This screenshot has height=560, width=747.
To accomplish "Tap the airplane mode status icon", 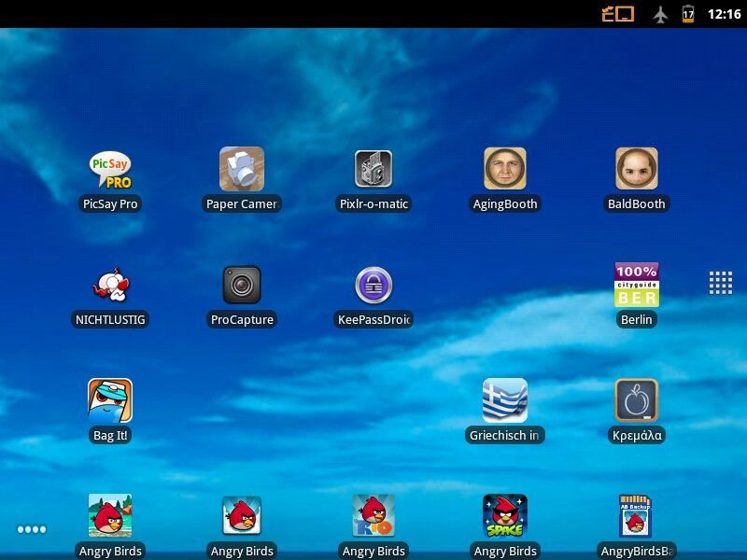I will (660, 14).
